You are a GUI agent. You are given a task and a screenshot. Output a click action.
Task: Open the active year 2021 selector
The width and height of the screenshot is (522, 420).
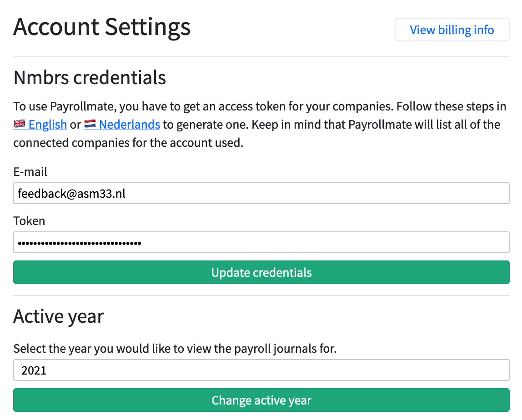261,370
